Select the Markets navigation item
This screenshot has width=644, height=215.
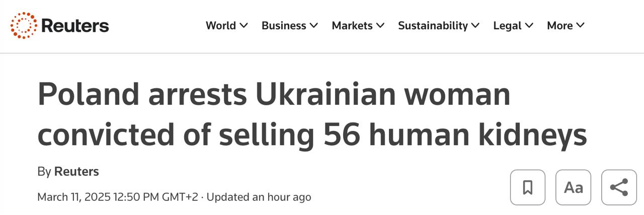[352, 26]
